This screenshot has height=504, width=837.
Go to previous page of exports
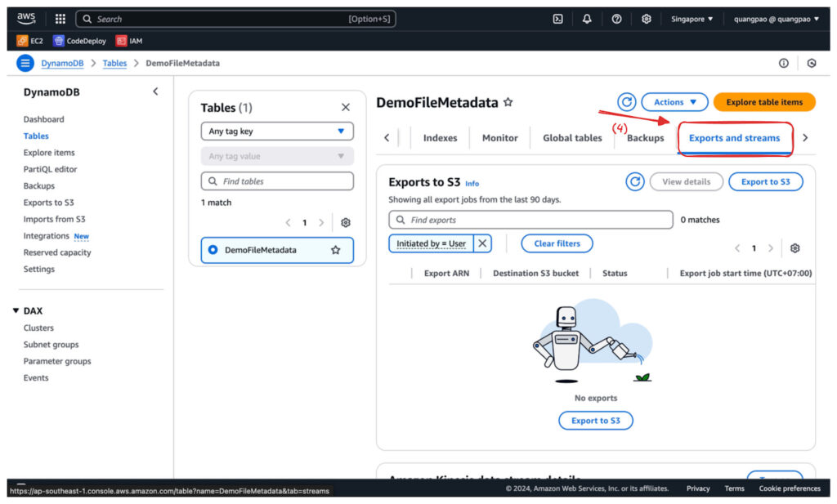737,248
